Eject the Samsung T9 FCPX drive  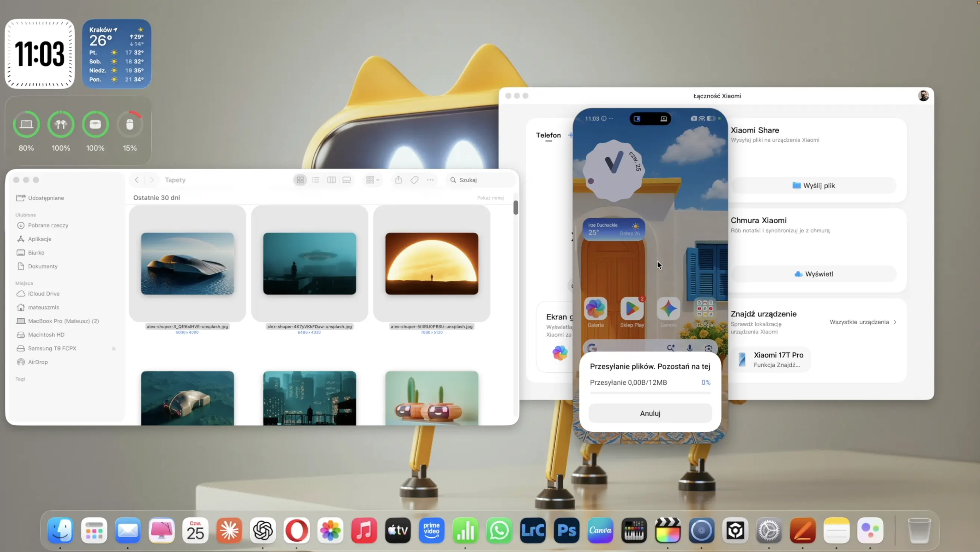[114, 348]
